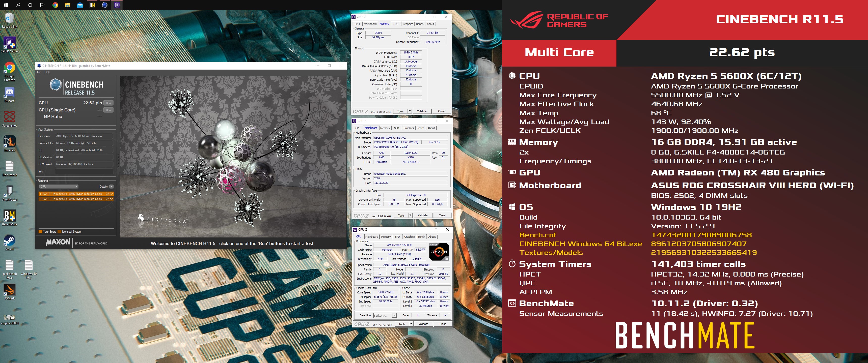Click the Cinebench Release 11.5 logo
Viewport: 868px width, 363px height.
(x=76, y=87)
